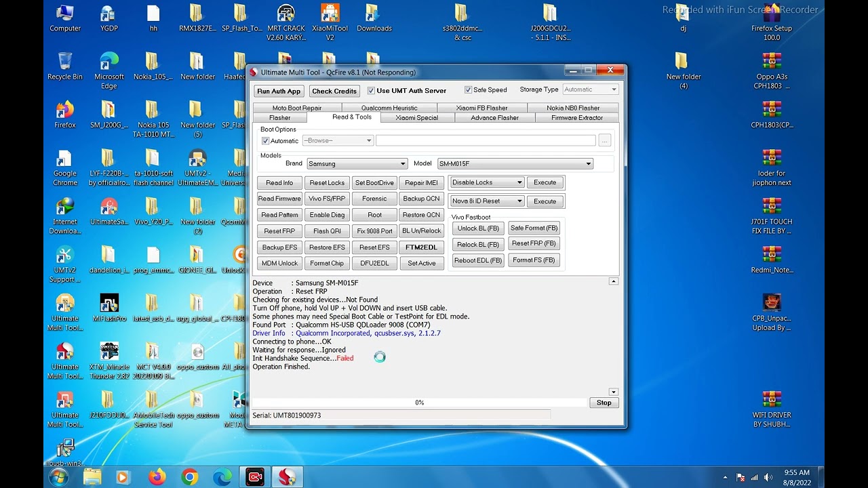868x488 pixels.
Task: Open the Recycle Bin desktop icon
Action: pos(65,66)
